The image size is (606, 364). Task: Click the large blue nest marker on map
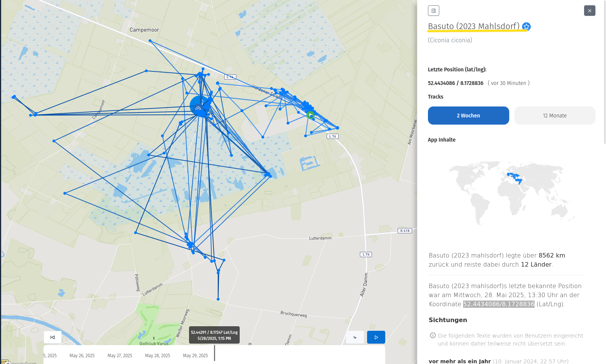click(x=198, y=106)
